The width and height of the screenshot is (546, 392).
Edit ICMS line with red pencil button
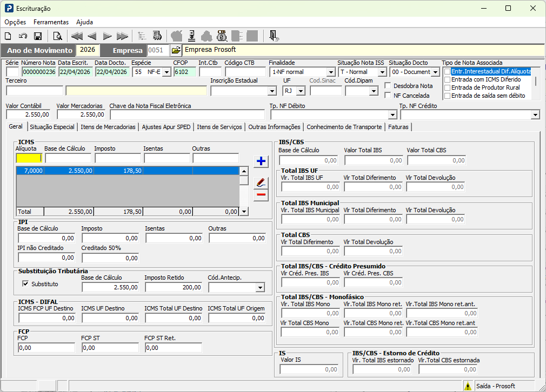pyautogui.click(x=261, y=183)
